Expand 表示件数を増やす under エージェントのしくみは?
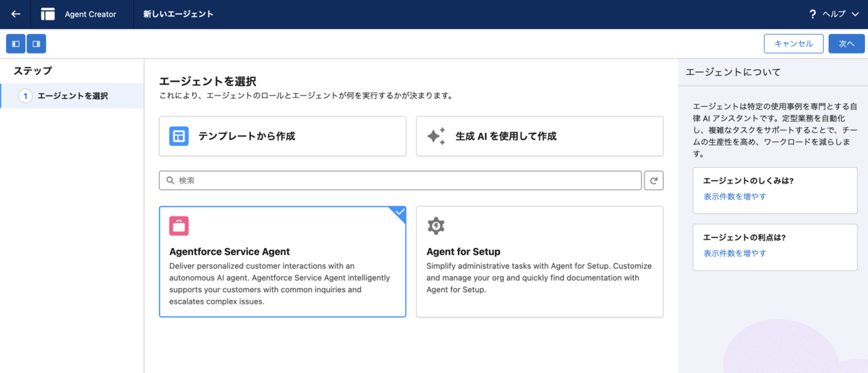Screen dimensions: 868x373 tap(735, 197)
